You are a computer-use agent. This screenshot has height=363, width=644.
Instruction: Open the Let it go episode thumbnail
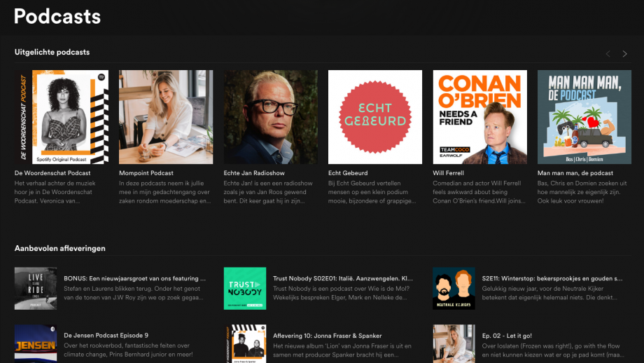454,343
